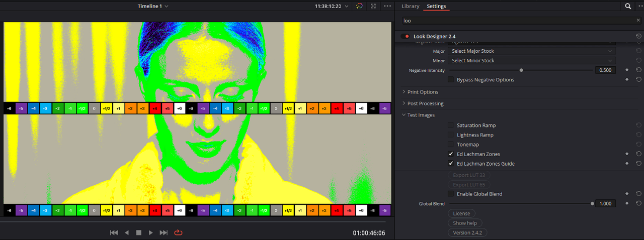Screen dimensions: 644x240
Task: Open viewer options three-dot menu
Action: click(x=387, y=6)
